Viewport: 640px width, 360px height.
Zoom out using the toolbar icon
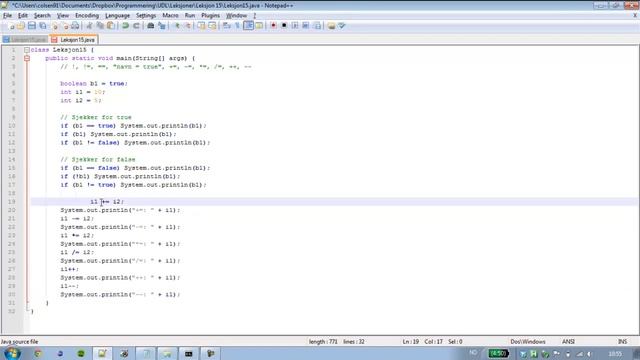pyautogui.click(x=188, y=26)
